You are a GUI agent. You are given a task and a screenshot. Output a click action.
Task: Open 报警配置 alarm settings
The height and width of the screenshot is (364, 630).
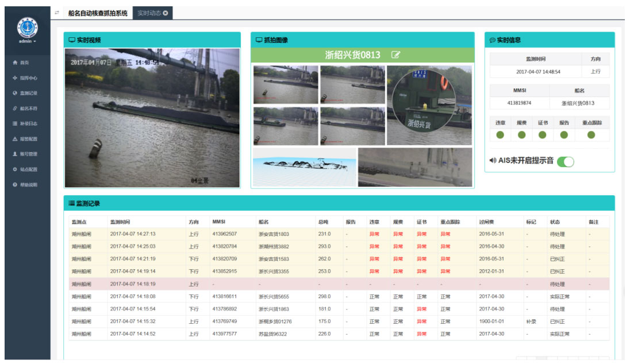click(27, 139)
